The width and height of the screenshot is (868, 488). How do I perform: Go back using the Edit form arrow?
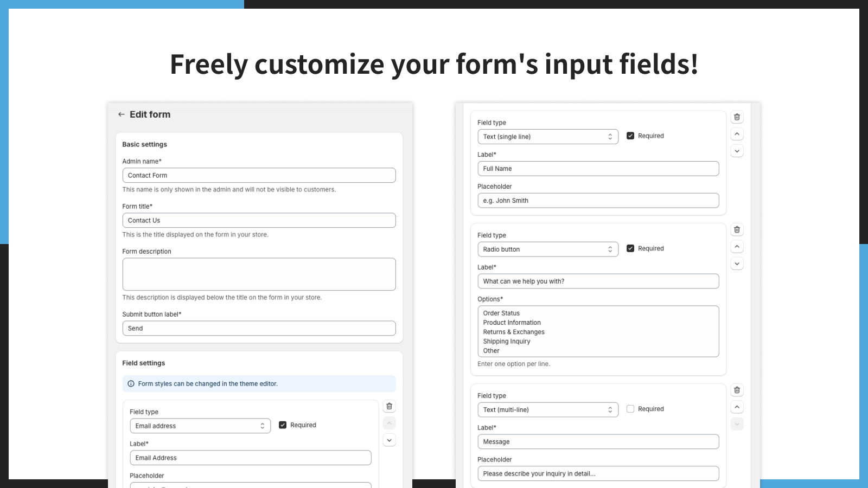click(x=121, y=114)
